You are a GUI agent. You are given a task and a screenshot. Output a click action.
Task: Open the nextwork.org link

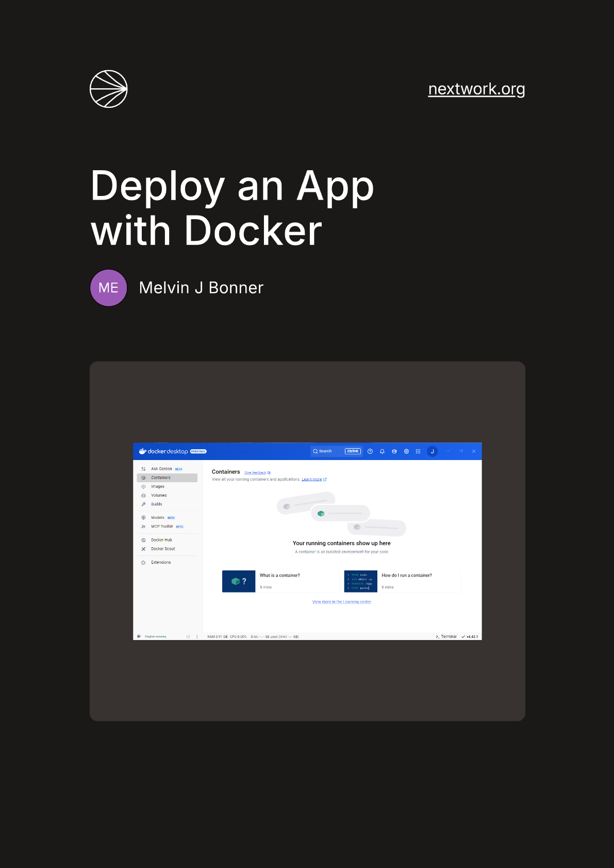[x=476, y=89]
